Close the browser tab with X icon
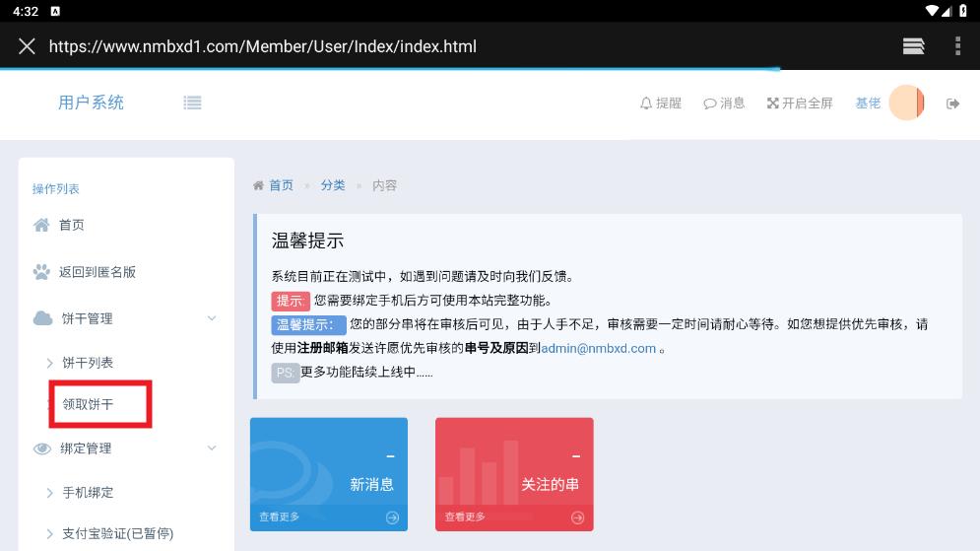980x551 pixels. pyautogui.click(x=27, y=46)
